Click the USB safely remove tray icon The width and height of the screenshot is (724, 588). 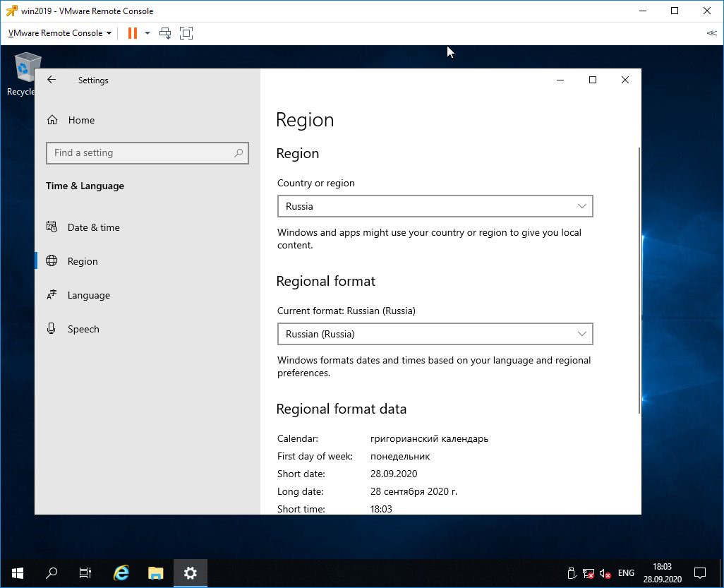tap(572, 573)
